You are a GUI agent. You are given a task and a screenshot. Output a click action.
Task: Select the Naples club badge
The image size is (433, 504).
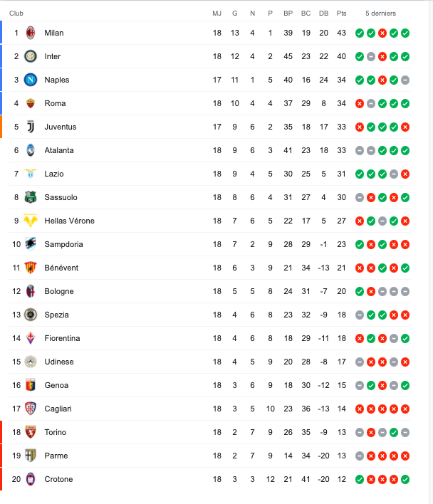click(x=31, y=80)
